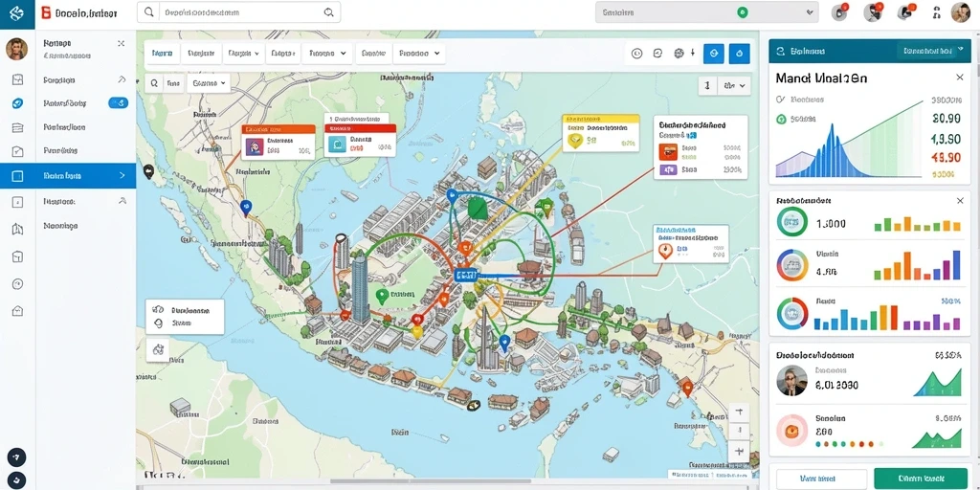Click the green button at the panel bottom
Viewport: 980px width, 490px height.
pos(921,479)
